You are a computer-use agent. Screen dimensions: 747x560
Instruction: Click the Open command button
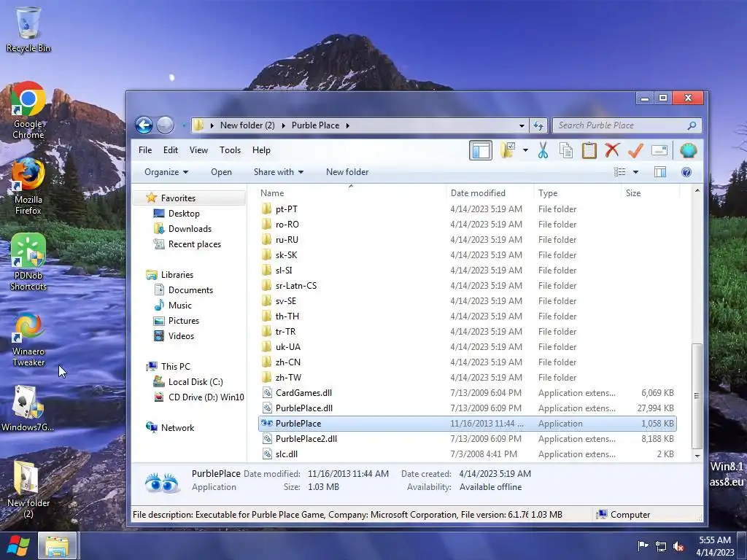(x=222, y=172)
